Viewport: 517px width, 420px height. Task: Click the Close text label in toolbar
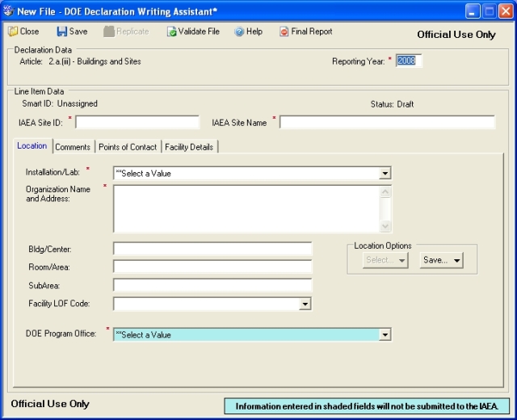(29, 31)
